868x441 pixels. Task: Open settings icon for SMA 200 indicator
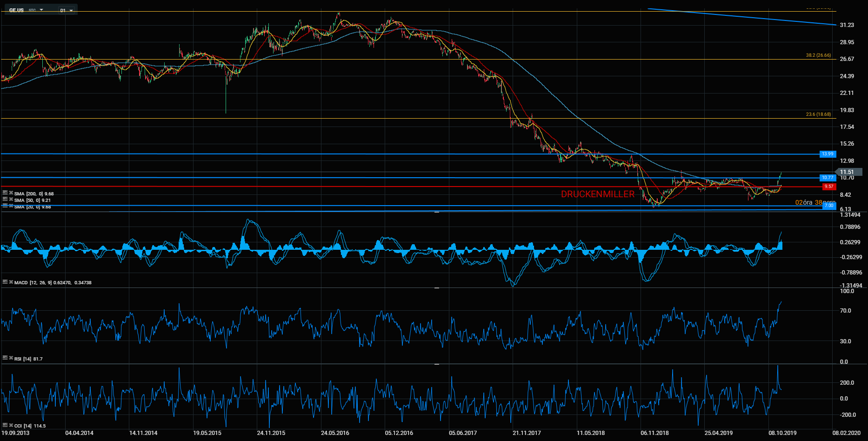click(5, 193)
